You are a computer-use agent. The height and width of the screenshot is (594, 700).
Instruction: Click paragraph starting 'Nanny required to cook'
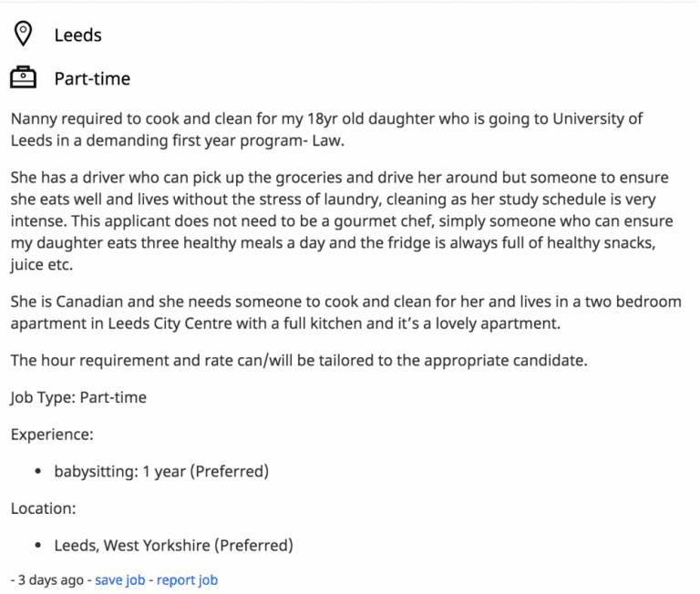coord(327,129)
